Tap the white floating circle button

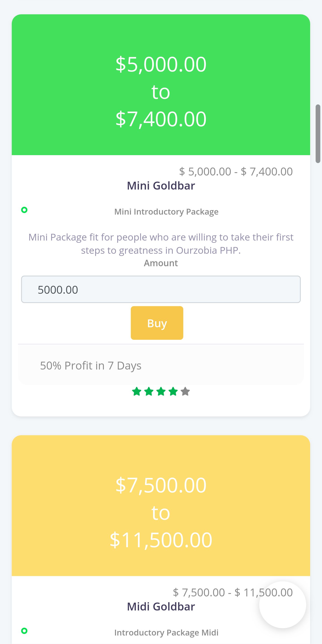click(282, 605)
